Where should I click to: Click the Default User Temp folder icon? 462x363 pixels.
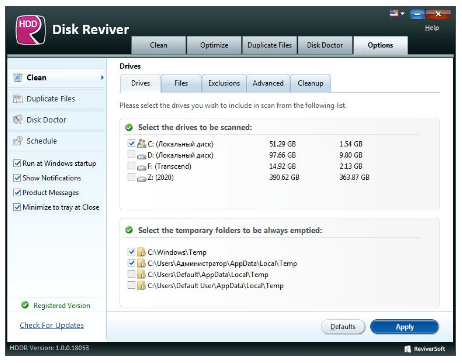coord(141,285)
